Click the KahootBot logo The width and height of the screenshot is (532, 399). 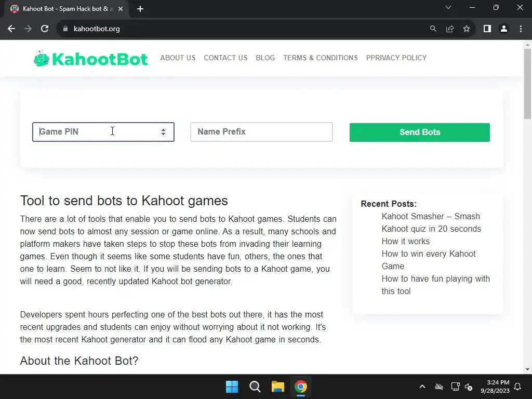click(90, 59)
